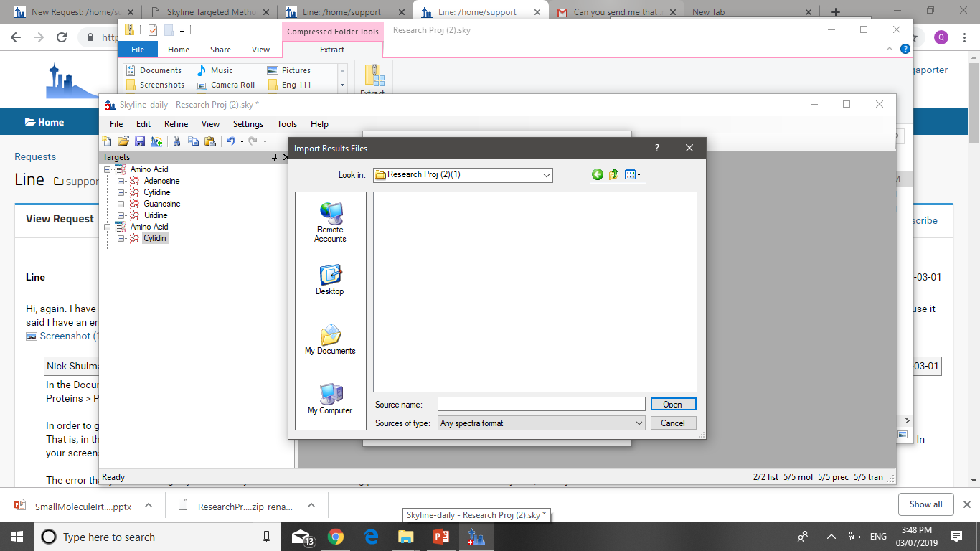Open the view menu icon dropdown
The width and height of the screenshot is (980, 551).
[x=633, y=174]
